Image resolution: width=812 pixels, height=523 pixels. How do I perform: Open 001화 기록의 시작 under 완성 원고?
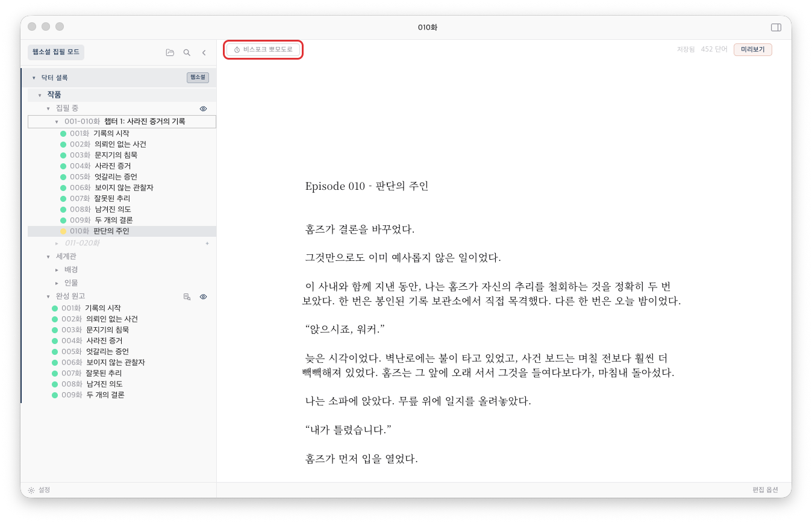[x=122, y=308]
